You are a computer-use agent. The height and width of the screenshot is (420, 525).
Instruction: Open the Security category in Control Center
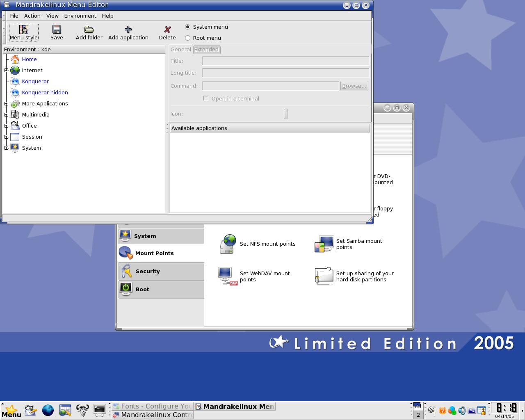point(161,271)
